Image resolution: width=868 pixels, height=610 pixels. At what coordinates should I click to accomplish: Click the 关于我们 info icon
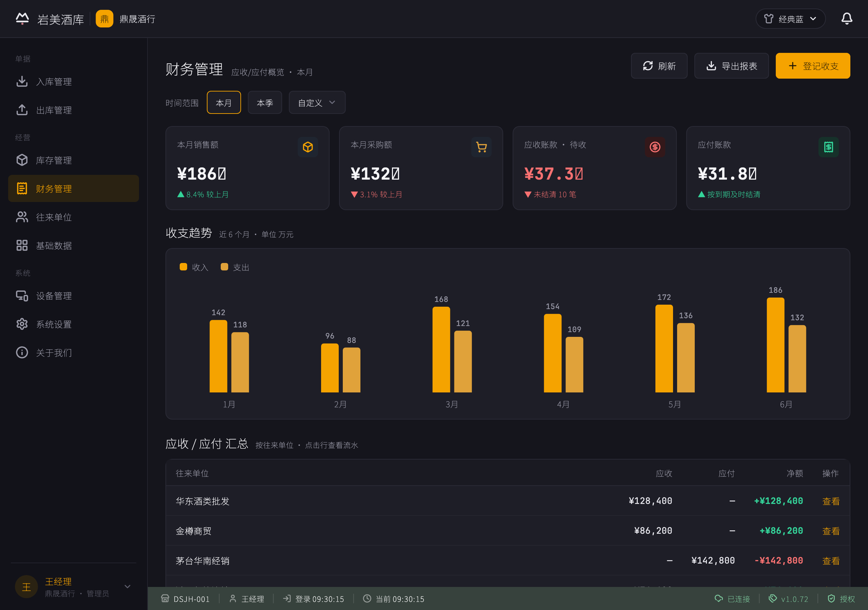click(x=22, y=352)
